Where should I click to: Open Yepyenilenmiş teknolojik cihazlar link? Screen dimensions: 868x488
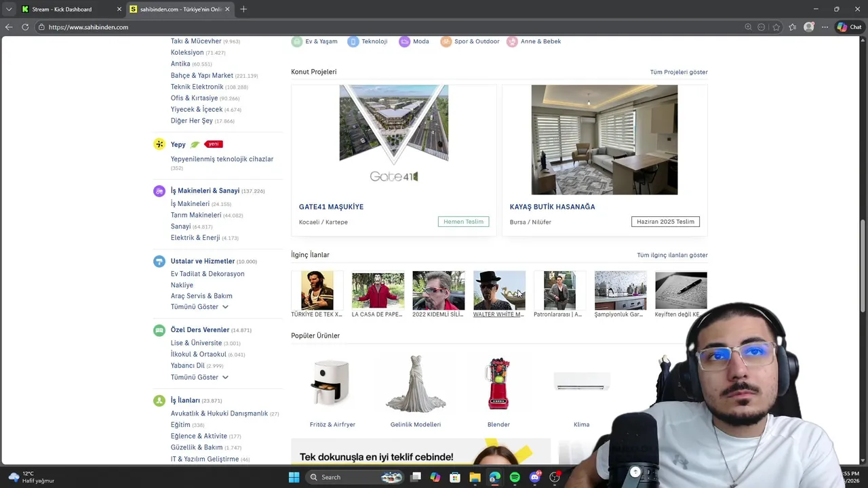[x=222, y=159]
